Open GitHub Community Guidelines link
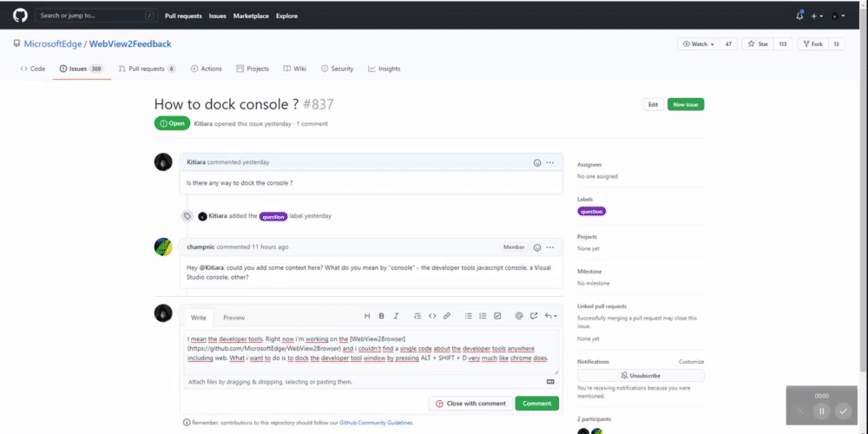Viewport: 868px width, 434px height. pyautogui.click(x=376, y=423)
